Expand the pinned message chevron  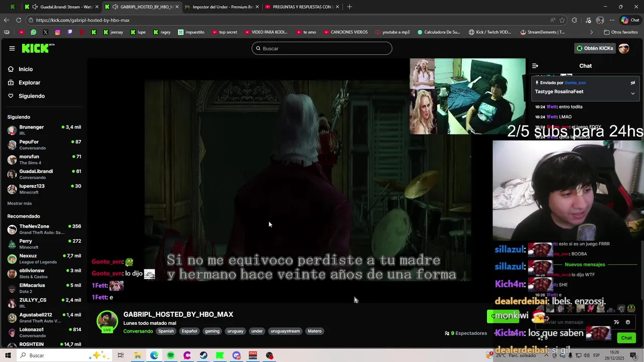pyautogui.click(x=632, y=93)
